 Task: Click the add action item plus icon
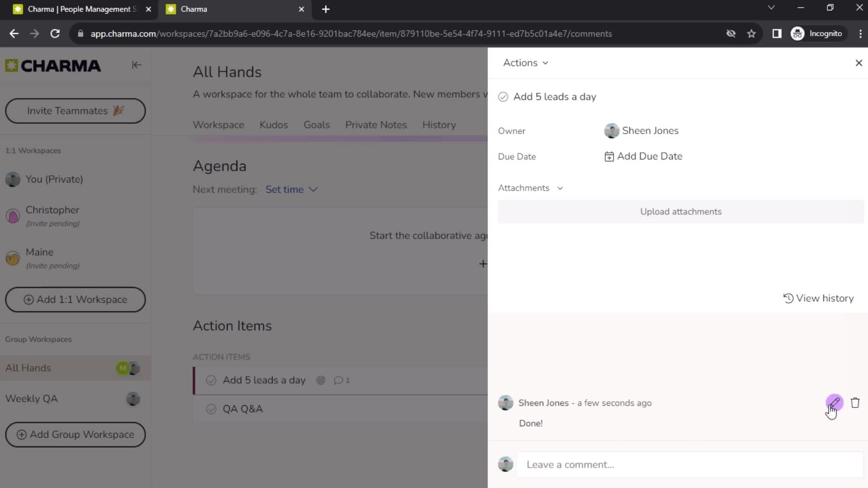coord(483,263)
